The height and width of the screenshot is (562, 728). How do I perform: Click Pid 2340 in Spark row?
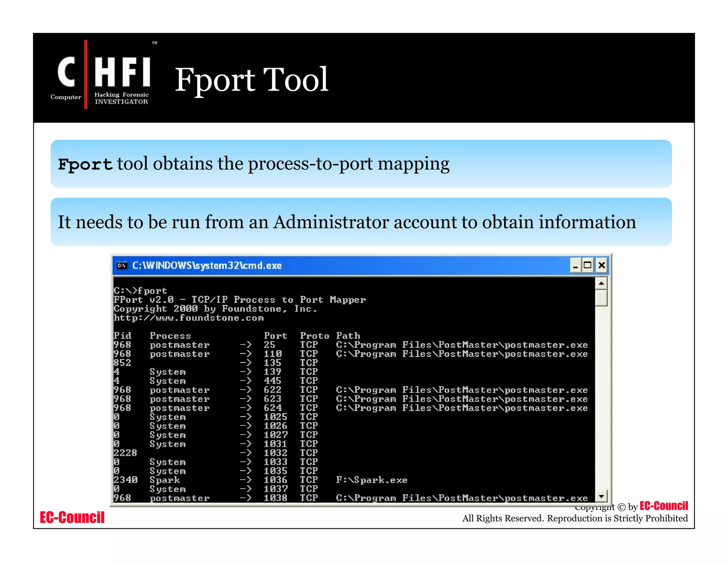point(125,480)
